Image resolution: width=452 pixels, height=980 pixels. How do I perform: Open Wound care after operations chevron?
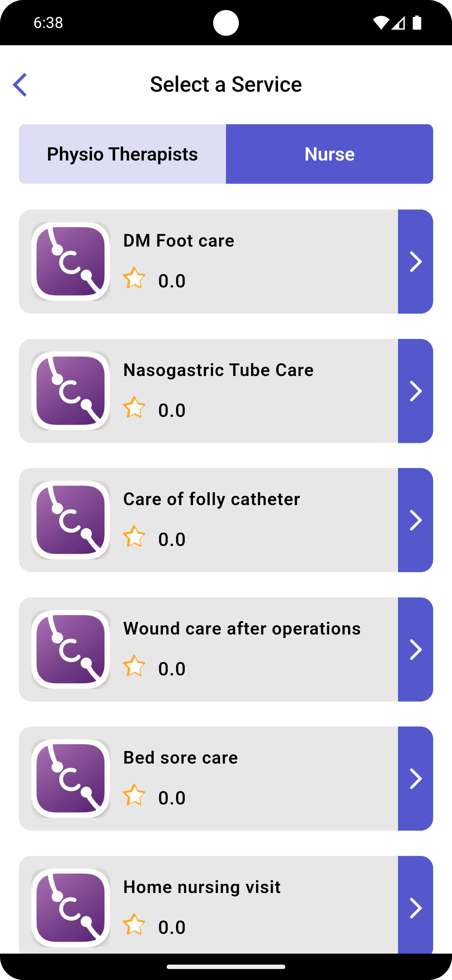point(415,649)
